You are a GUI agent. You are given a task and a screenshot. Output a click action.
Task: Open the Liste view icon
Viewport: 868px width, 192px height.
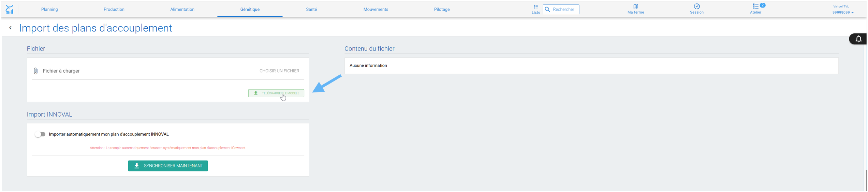(536, 7)
